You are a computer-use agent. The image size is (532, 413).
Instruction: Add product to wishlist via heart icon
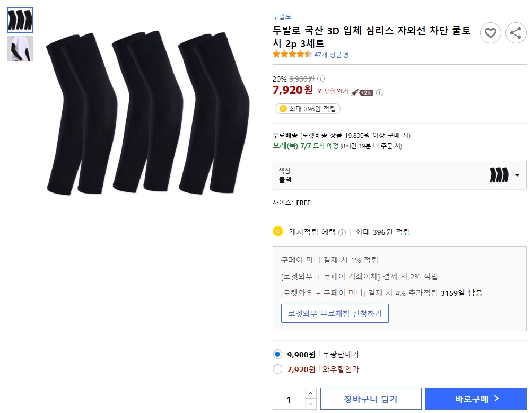[x=490, y=33]
